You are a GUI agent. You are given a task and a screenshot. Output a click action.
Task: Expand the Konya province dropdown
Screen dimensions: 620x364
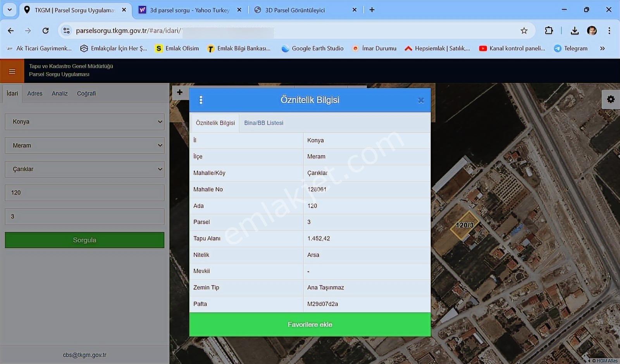(x=84, y=122)
